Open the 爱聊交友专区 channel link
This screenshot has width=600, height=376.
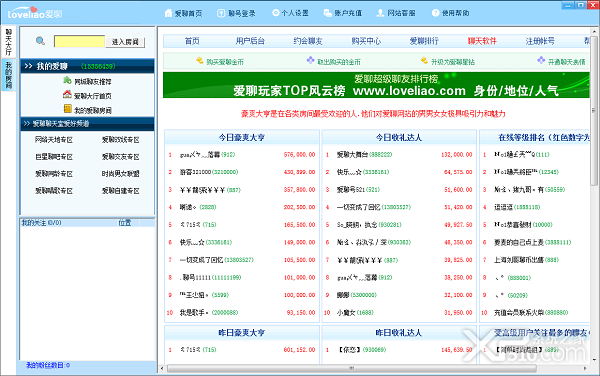121,157
